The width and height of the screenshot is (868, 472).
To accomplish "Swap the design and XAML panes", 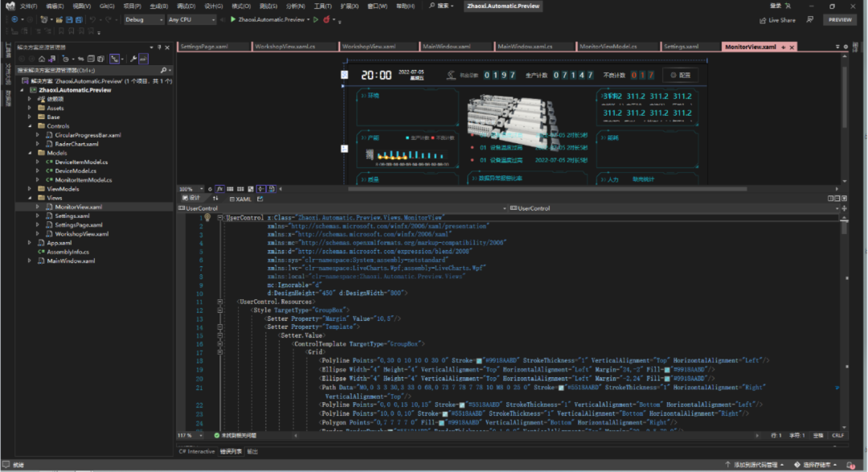I will tap(215, 198).
